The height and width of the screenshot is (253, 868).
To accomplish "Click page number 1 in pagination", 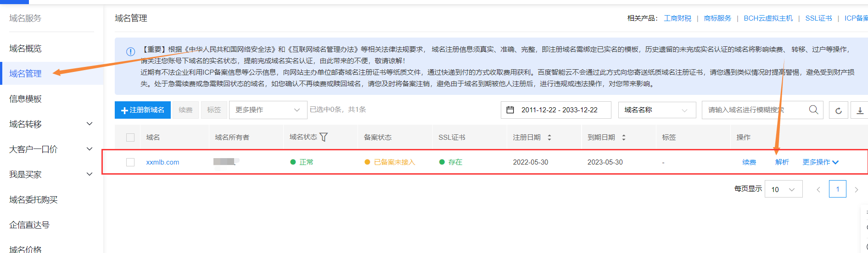I will [x=838, y=189].
